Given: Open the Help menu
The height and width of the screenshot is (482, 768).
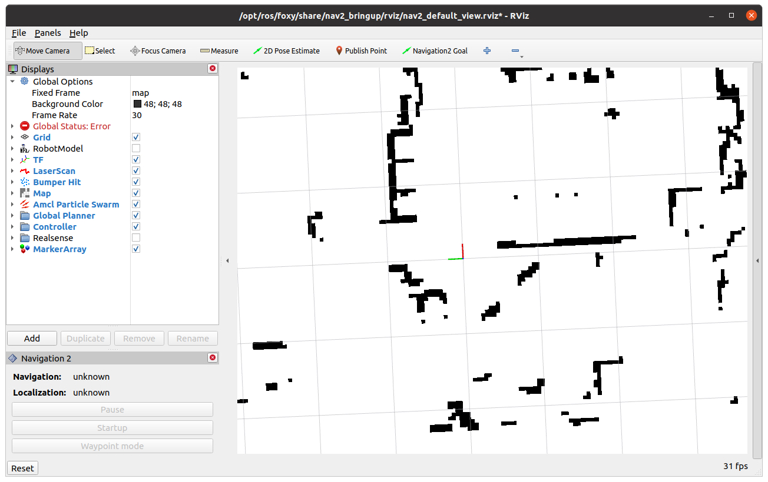Looking at the screenshot, I should (x=78, y=33).
